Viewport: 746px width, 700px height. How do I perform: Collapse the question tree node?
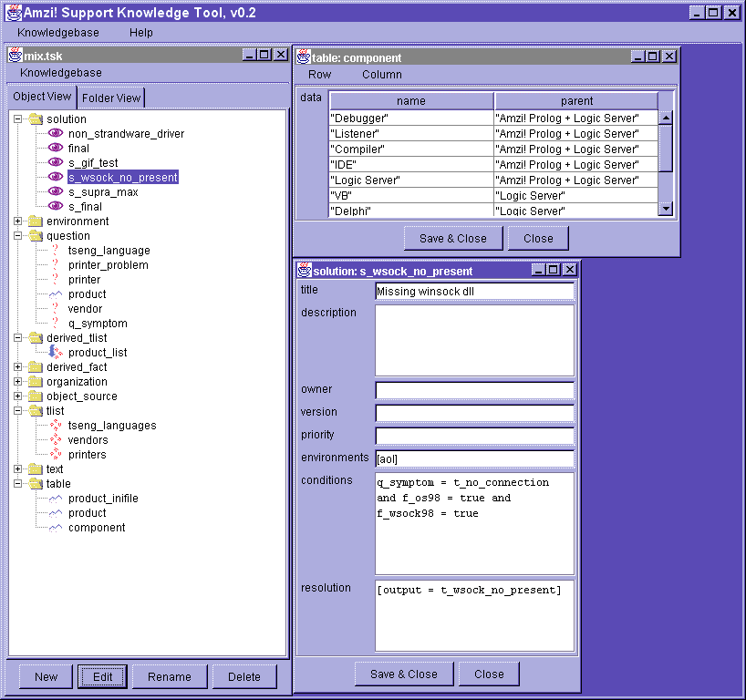17,235
